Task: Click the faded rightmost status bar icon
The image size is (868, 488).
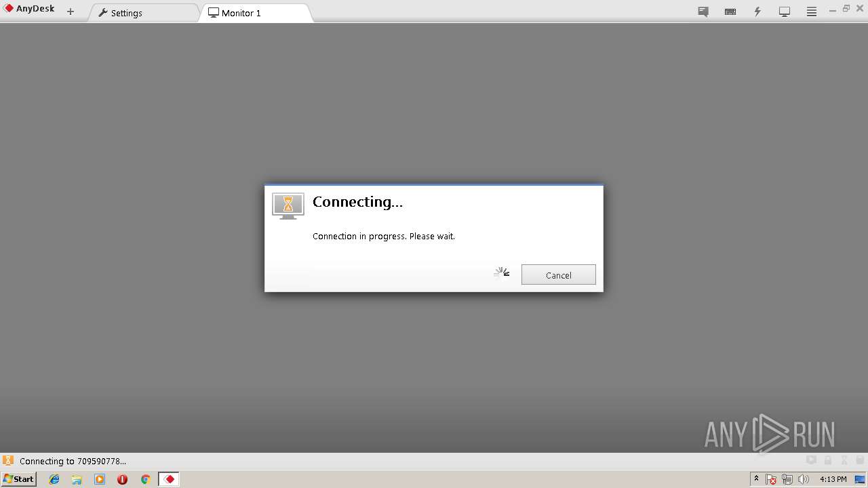Action: (x=860, y=460)
